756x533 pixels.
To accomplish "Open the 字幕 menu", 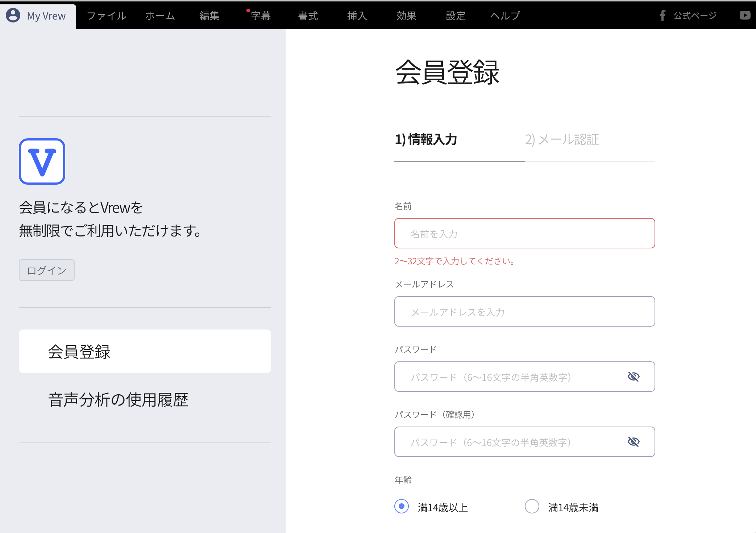I will pos(261,16).
